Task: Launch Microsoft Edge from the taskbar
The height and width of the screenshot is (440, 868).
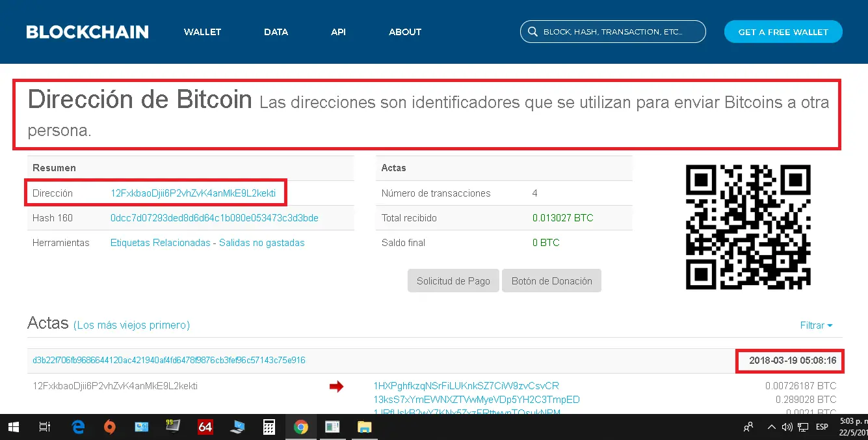Action: [x=78, y=427]
